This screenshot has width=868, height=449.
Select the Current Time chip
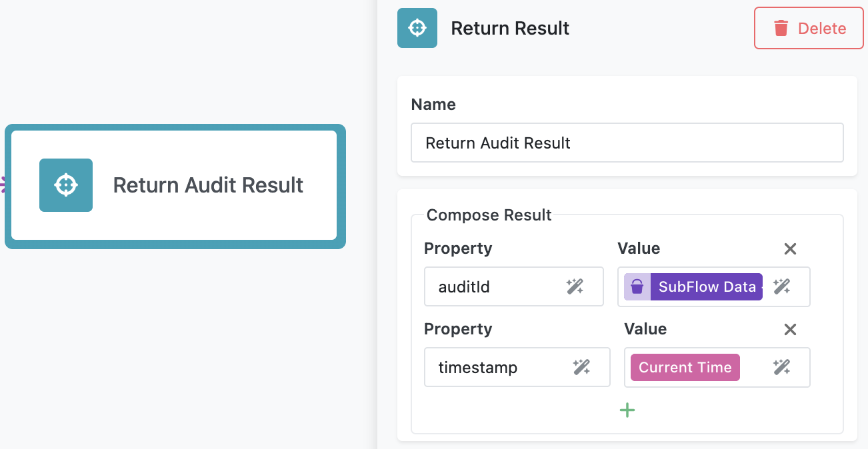click(685, 367)
